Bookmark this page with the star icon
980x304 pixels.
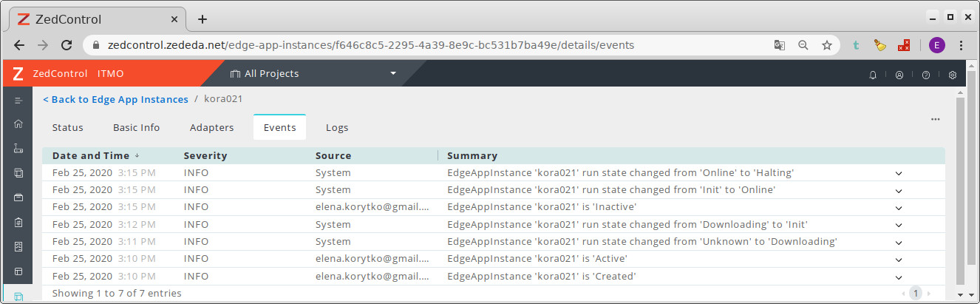[x=827, y=45]
